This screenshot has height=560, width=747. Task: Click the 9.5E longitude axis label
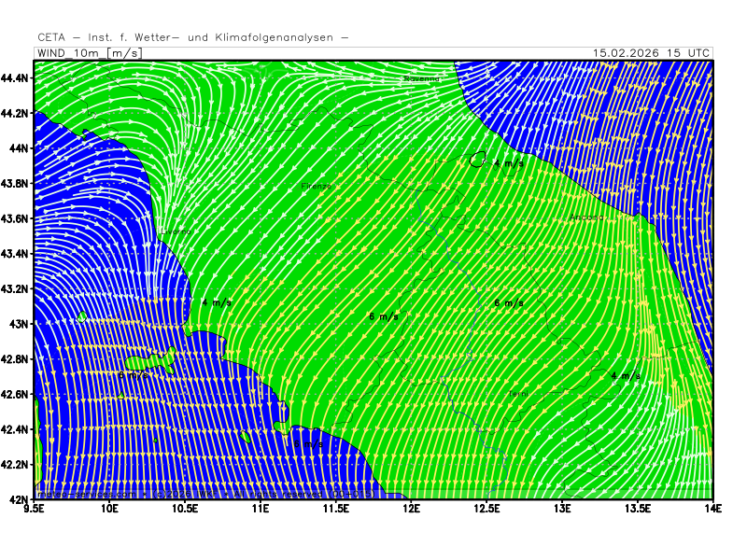35,509
